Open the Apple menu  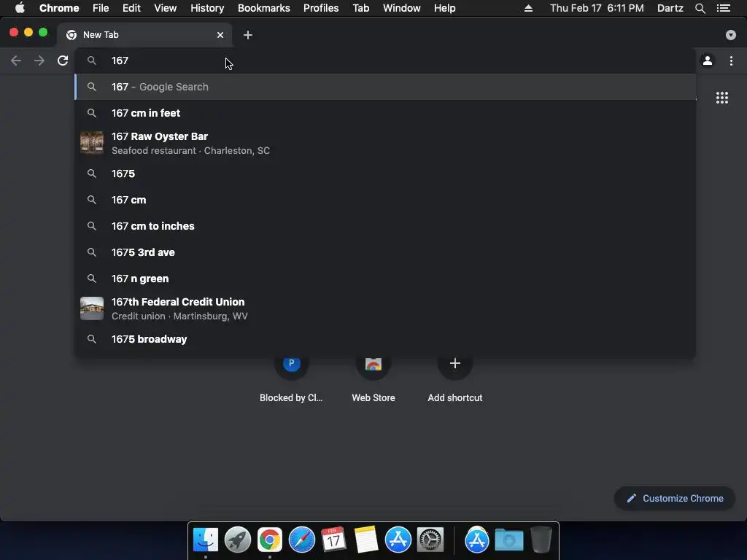[20, 8]
